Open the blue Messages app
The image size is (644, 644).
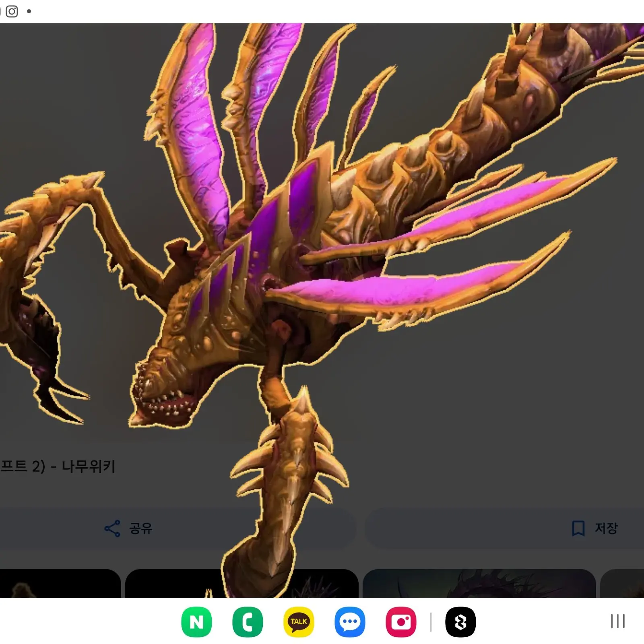[350, 622]
